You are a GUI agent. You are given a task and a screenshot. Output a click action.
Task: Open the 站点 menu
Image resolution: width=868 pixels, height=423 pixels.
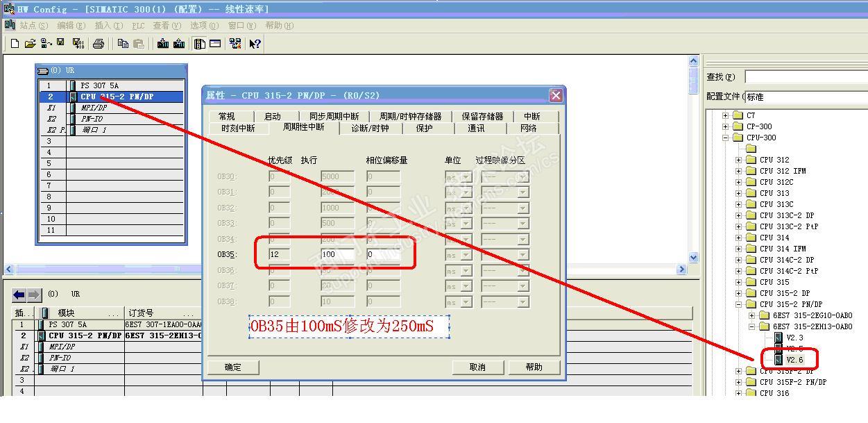(x=34, y=26)
